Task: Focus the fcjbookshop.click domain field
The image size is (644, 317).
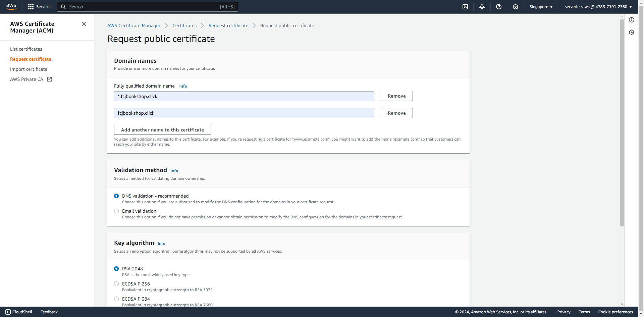Action: click(x=244, y=113)
